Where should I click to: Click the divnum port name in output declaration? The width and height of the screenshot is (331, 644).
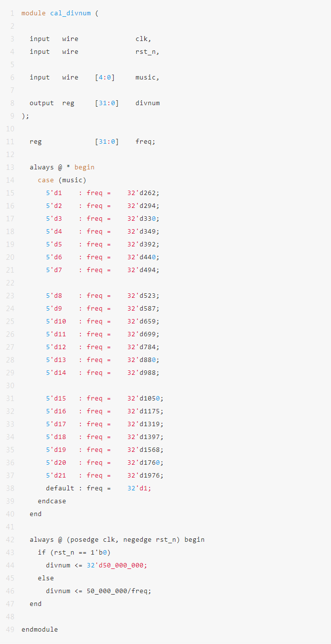(147, 103)
